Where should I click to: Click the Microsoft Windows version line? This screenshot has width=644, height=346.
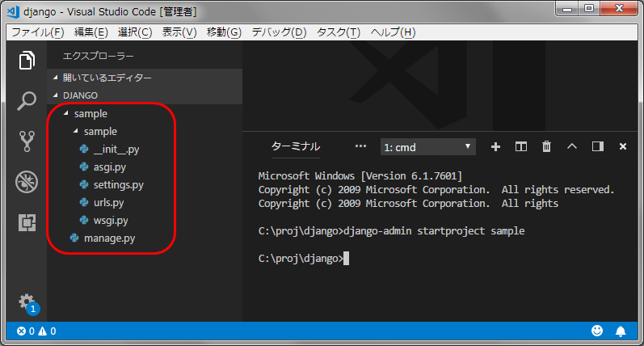tap(360, 176)
